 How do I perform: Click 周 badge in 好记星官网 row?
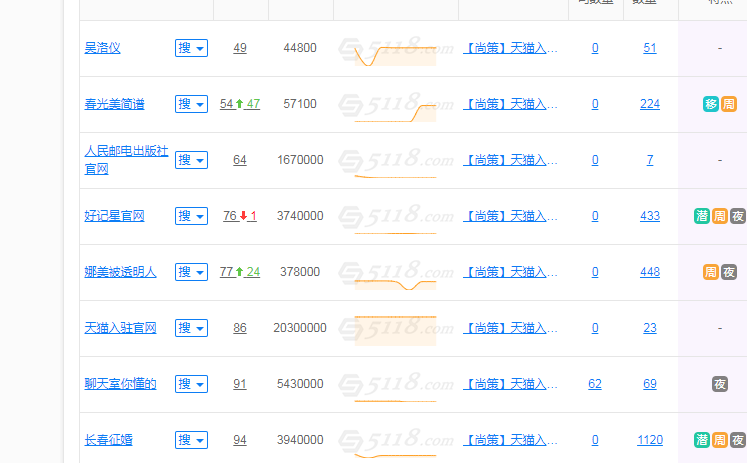pos(720,216)
